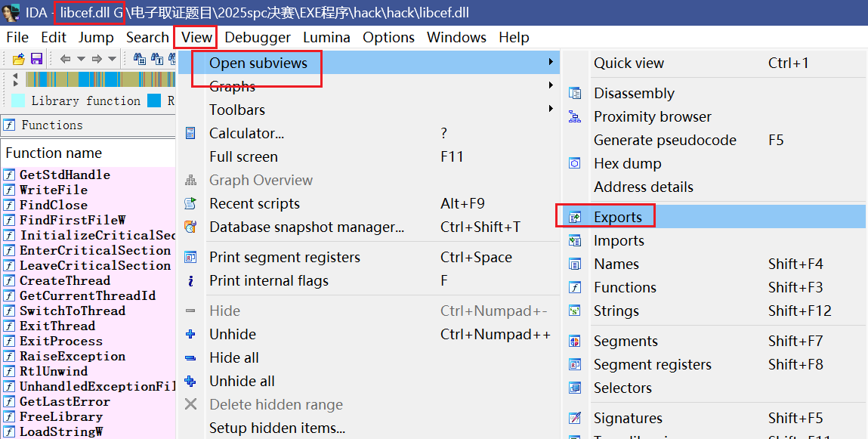The width and height of the screenshot is (868, 439).
Task: Select Exports from Open subviews
Action: tap(617, 217)
